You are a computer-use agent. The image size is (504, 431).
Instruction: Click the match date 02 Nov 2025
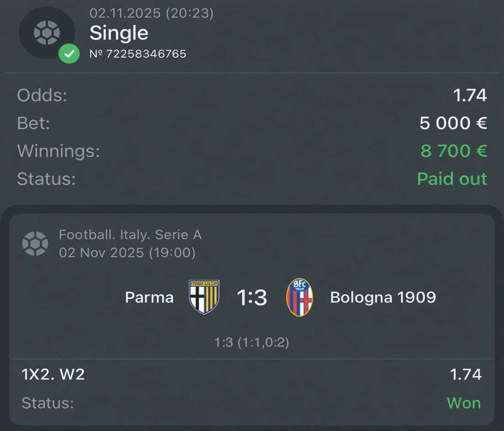(x=127, y=252)
